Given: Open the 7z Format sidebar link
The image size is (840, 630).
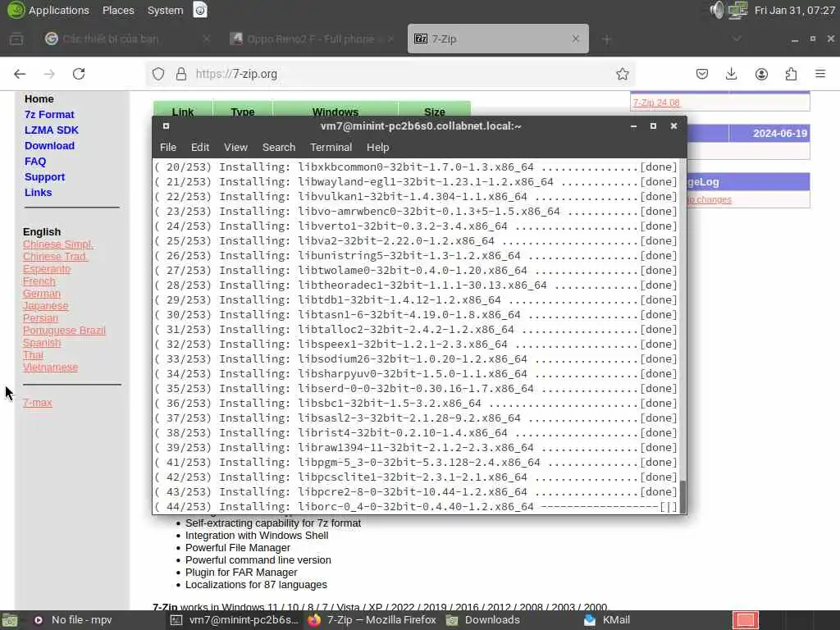Looking at the screenshot, I should pos(49,115).
